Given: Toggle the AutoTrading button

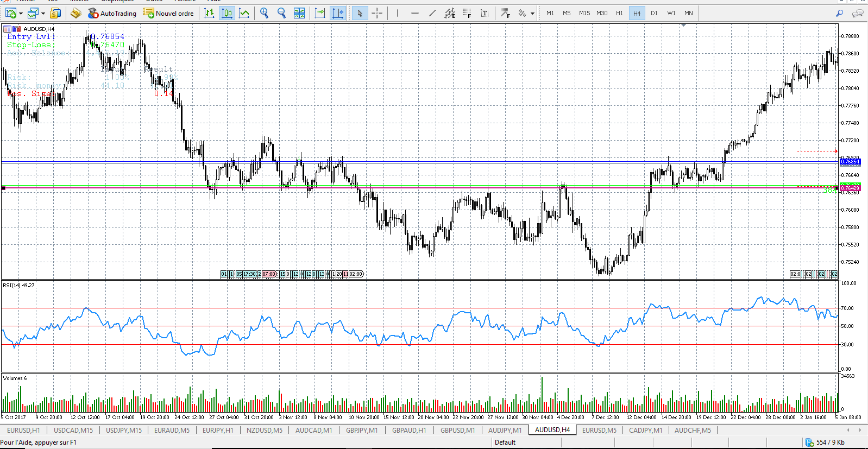Looking at the screenshot, I should click(112, 13).
